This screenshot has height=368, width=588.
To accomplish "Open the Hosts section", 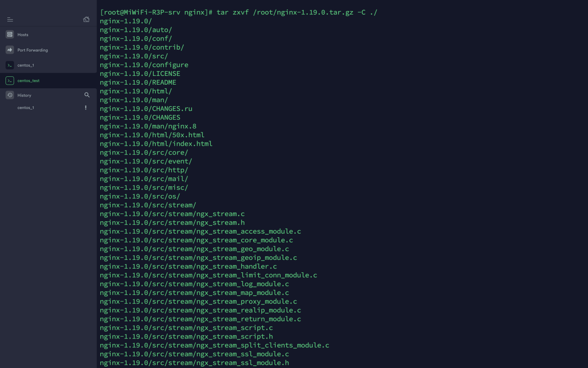I will [23, 34].
